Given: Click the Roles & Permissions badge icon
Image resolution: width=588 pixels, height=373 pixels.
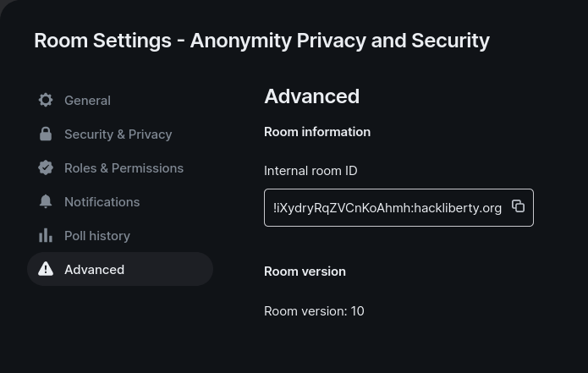Looking at the screenshot, I should [x=46, y=167].
